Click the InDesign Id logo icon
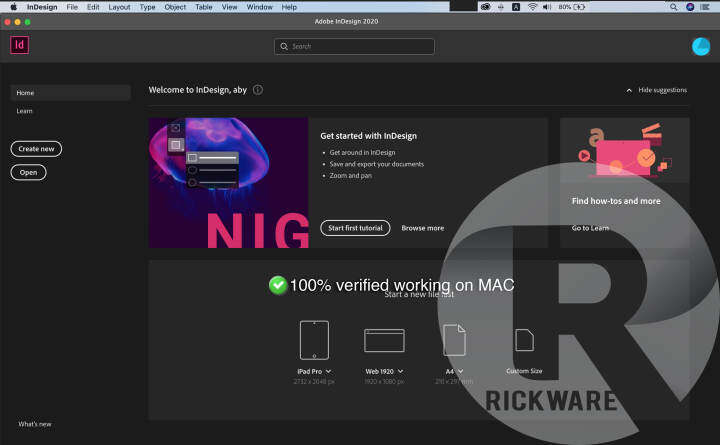Image resolution: width=720 pixels, height=445 pixels. click(x=20, y=45)
